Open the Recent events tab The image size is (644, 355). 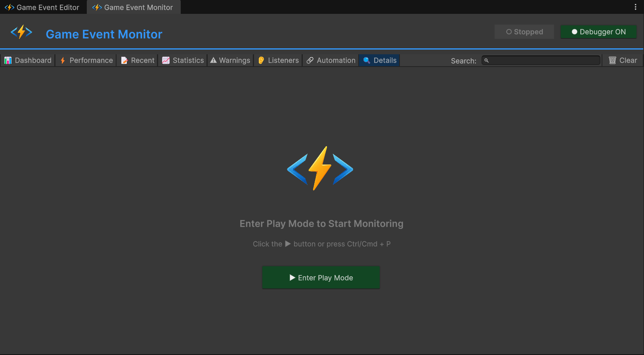tap(137, 60)
